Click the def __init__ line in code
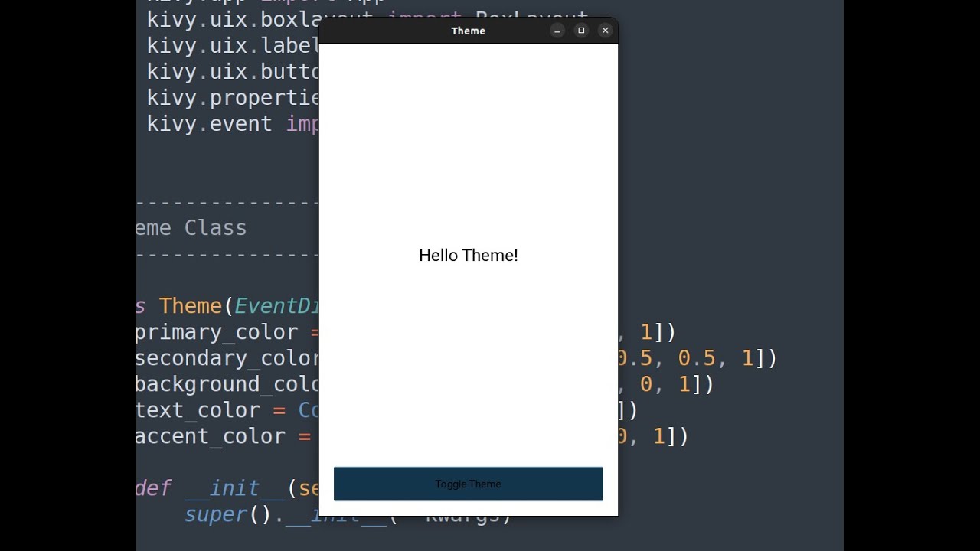980x551 pixels. point(227,488)
